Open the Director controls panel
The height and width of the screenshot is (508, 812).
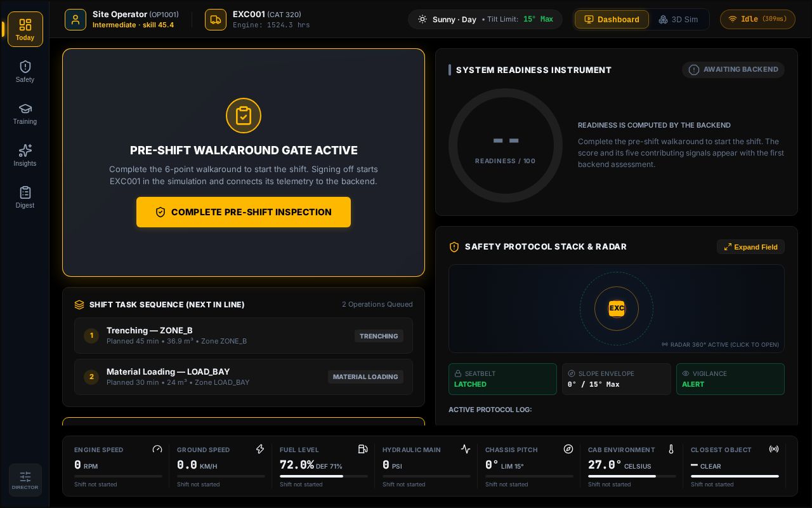(25, 480)
